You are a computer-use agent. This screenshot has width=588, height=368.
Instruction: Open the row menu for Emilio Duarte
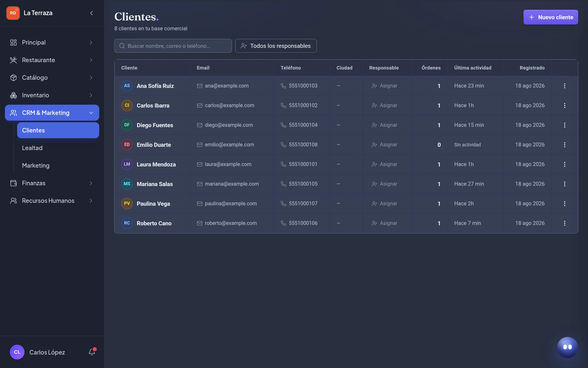click(565, 145)
